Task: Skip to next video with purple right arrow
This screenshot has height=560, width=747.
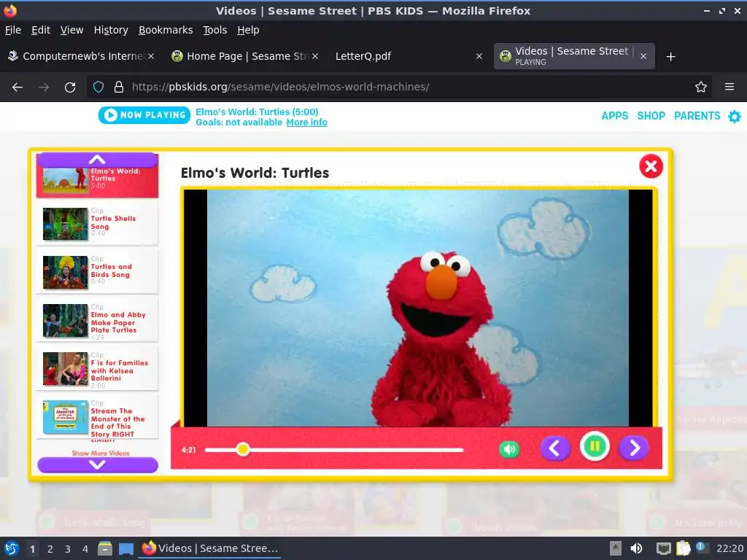Action: (634, 448)
